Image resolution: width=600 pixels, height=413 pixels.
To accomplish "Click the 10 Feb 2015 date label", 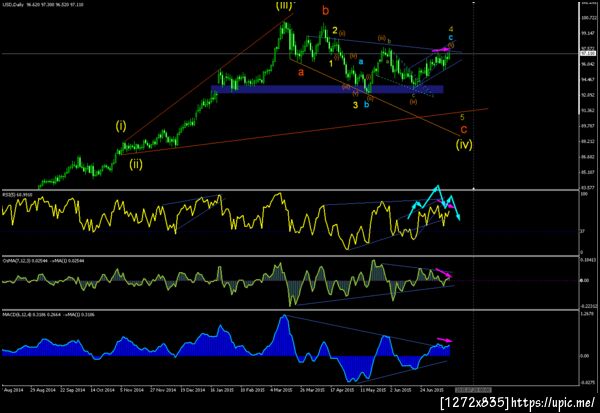I will coord(253,390).
